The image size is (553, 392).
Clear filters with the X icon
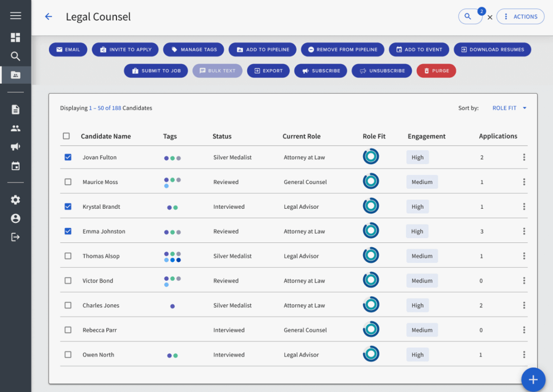[490, 17]
